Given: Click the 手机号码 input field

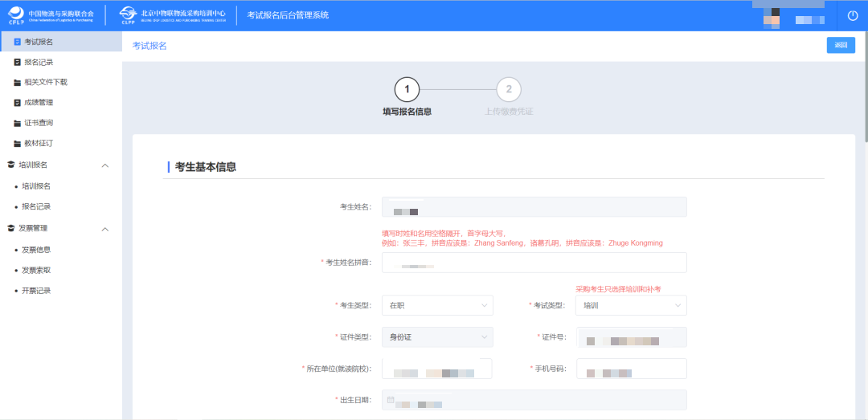Looking at the screenshot, I should pos(631,369).
